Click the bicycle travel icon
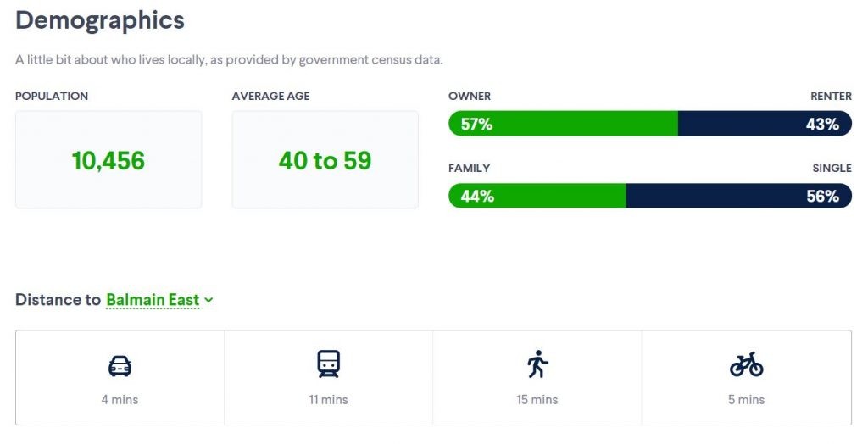This screenshot has width=868, height=444. point(746,365)
